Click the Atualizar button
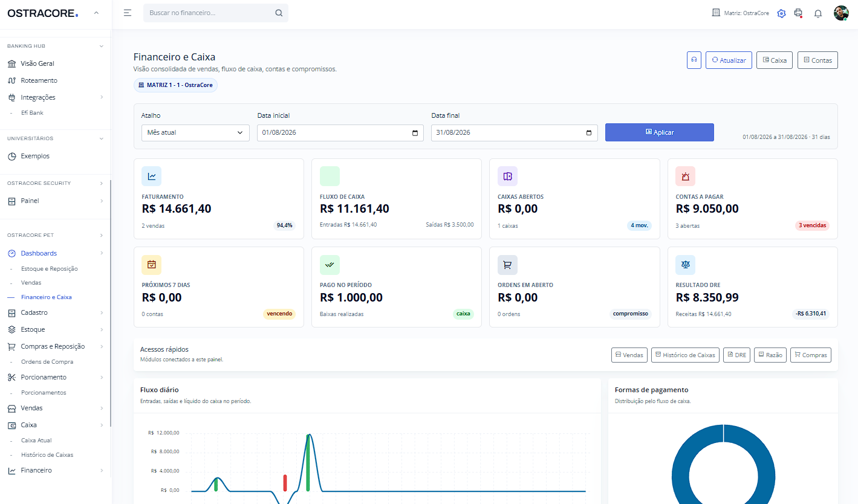This screenshot has height=504, width=858. [729, 60]
